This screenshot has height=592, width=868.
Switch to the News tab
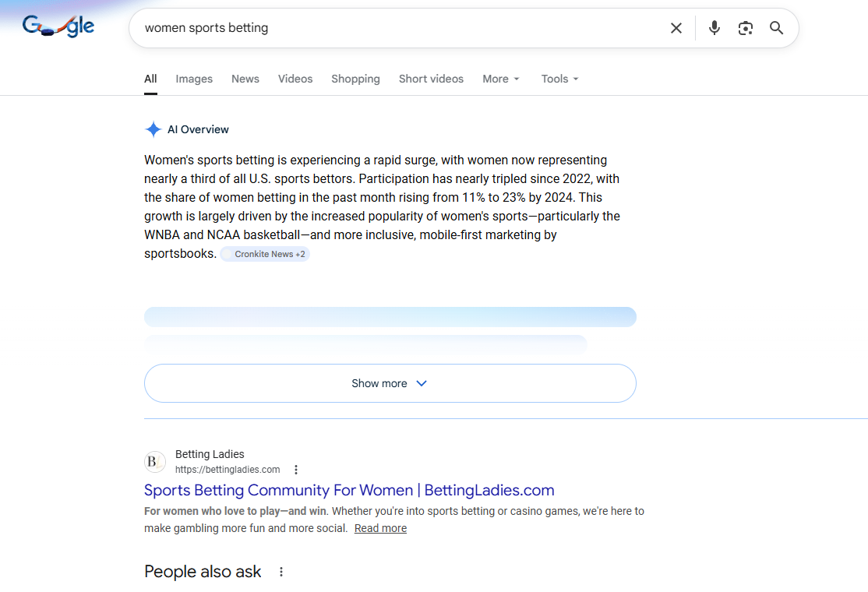coord(245,79)
